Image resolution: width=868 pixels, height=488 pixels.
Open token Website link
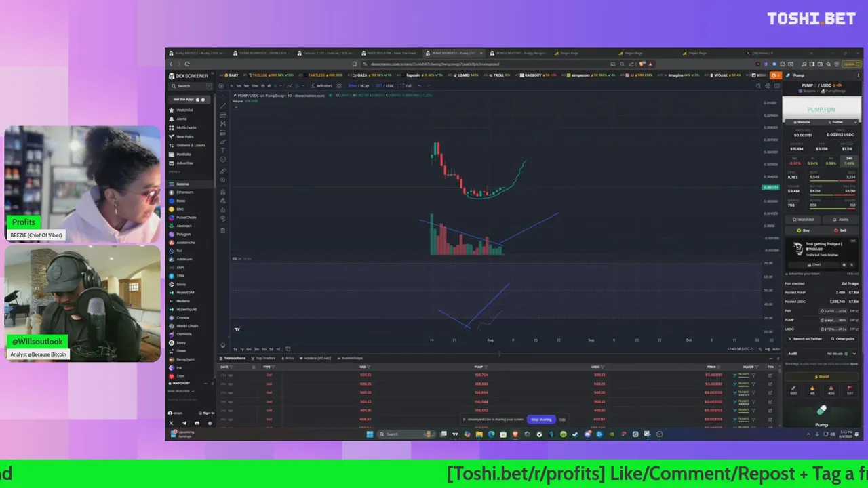click(x=802, y=122)
